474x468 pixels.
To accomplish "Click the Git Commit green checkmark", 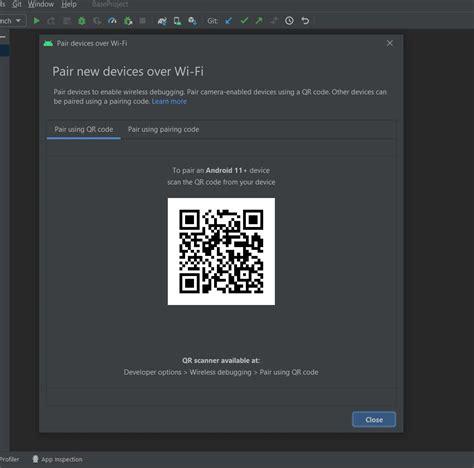I will pos(244,21).
